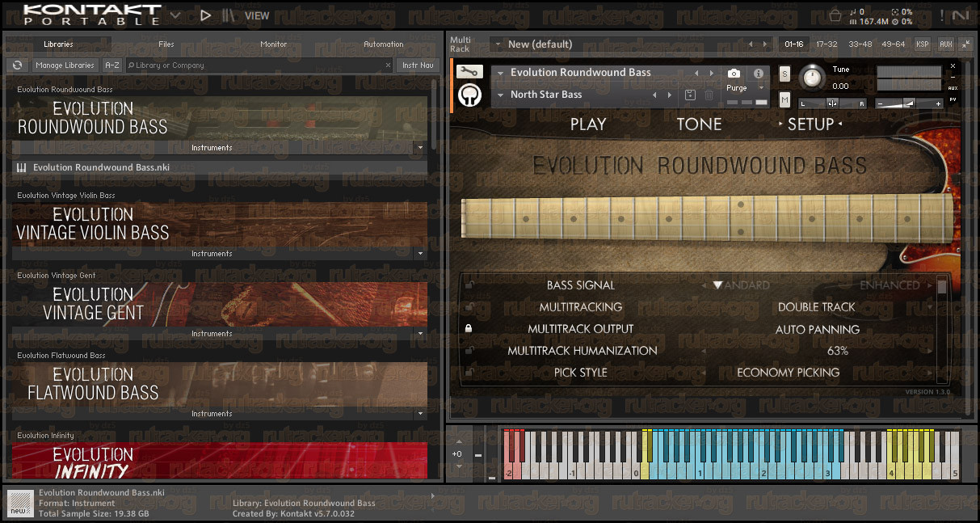Open the Kontakt play/standalone arrow icon
This screenshot has width=980, height=523.
coord(205,15)
